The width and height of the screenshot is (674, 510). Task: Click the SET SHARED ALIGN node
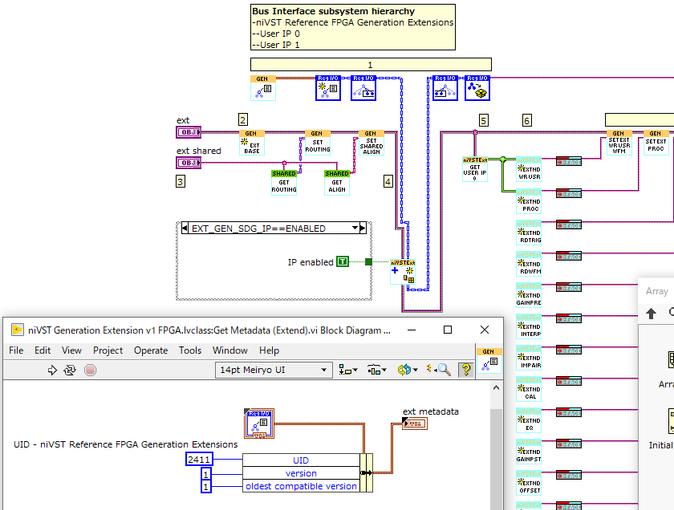(x=371, y=141)
